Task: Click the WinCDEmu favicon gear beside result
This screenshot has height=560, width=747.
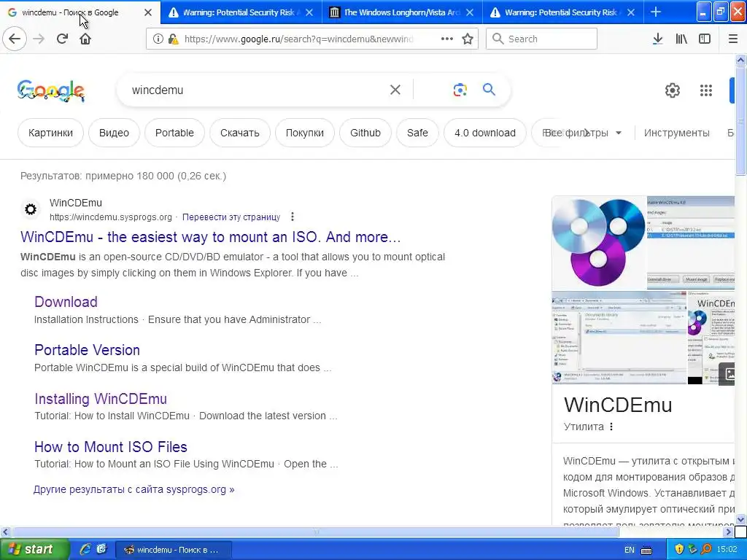Action: point(31,209)
